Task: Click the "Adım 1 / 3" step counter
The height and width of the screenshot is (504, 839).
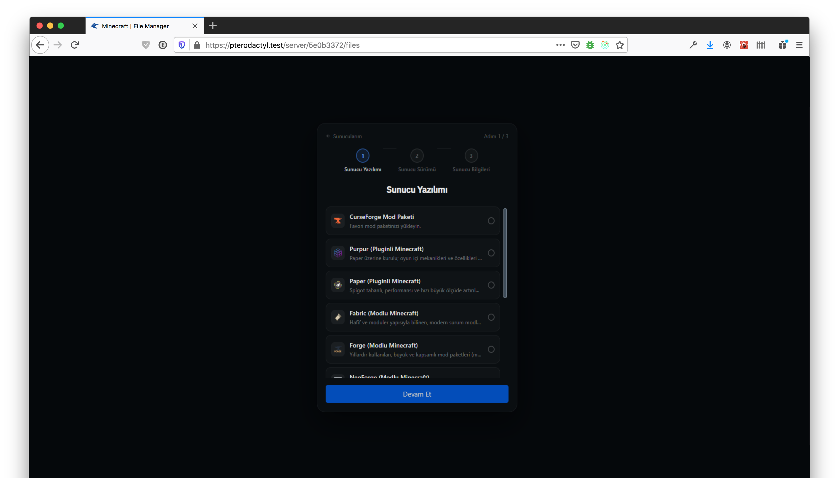Action: tap(496, 136)
